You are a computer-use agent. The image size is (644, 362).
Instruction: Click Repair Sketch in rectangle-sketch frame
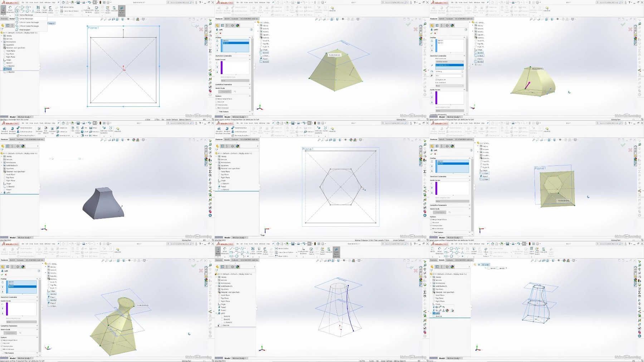(97, 10)
